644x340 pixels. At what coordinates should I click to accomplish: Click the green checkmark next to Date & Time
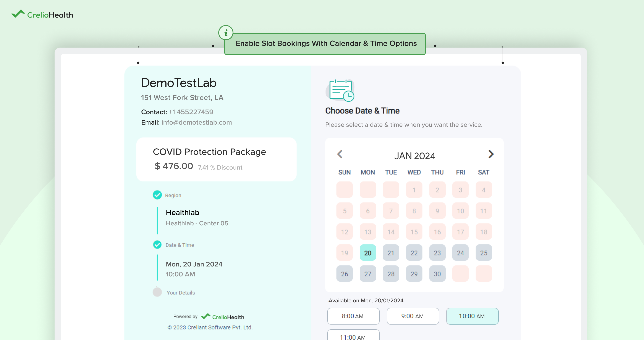pos(157,245)
